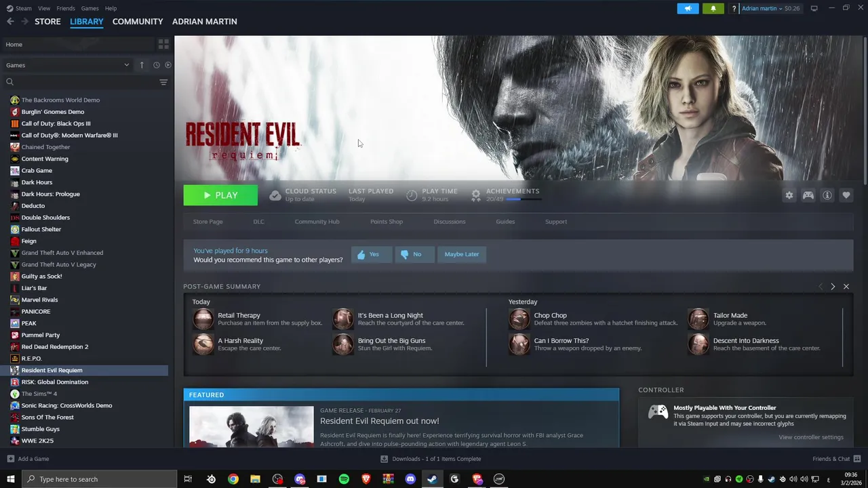Open Discord from the taskbar
This screenshot has height=488, width=868.
pyautogui.click(x=410, y=479)
